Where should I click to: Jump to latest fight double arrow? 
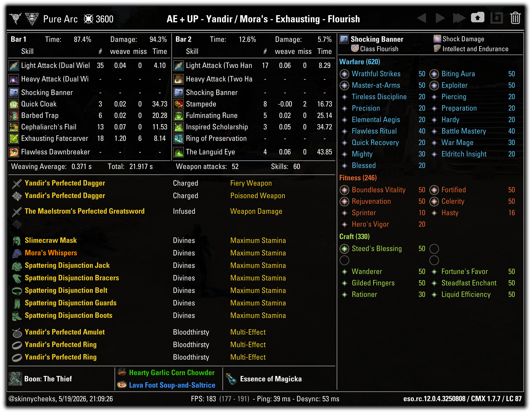click(x=459, y=18)
